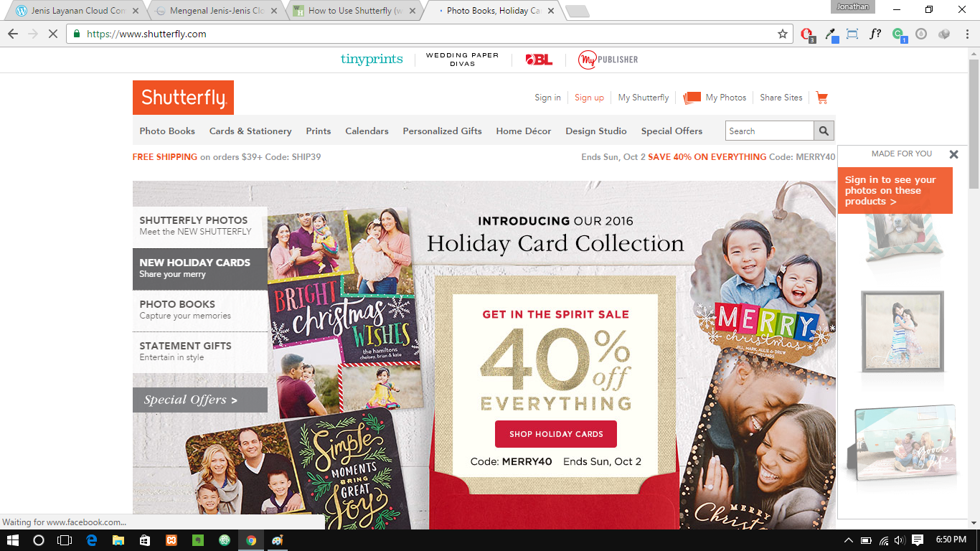Click the Shop Holiday Cards button
The width and height of the screenshot is (980, 551).
point(556,434)
